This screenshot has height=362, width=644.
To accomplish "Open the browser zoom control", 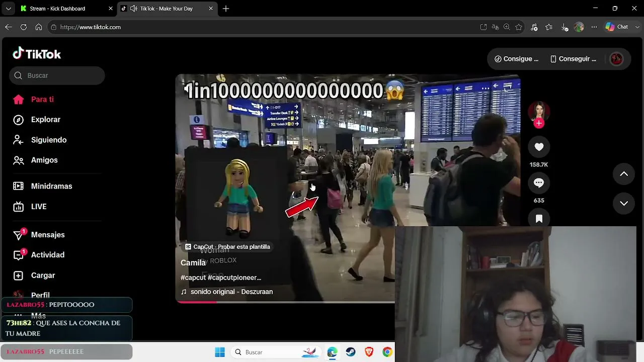I will (507, 27).
